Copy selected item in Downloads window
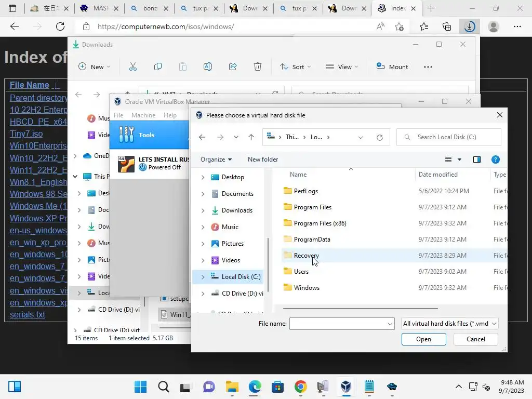 pyautogui.click(x=158, y=67)
